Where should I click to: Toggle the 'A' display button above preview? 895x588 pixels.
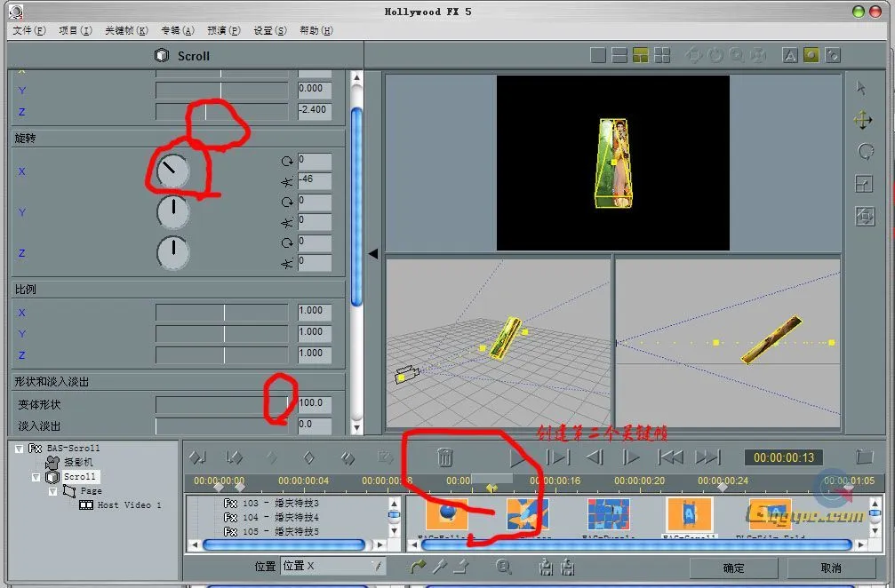pyautogui.click(x=789, y=55)
